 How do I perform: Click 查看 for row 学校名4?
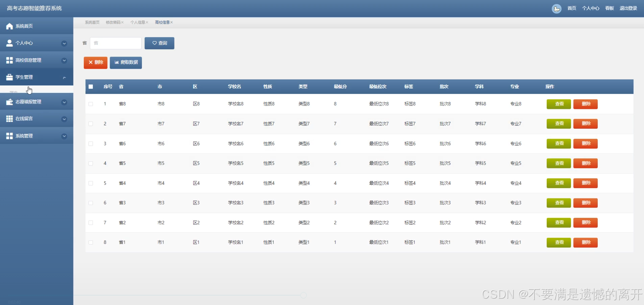click(x=559, y=183)
